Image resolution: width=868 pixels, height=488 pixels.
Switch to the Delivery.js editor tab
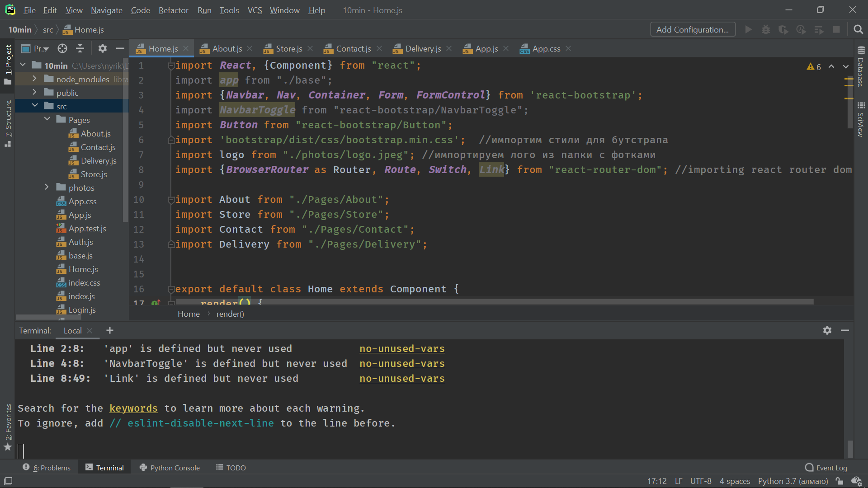[x=422, y=48]
